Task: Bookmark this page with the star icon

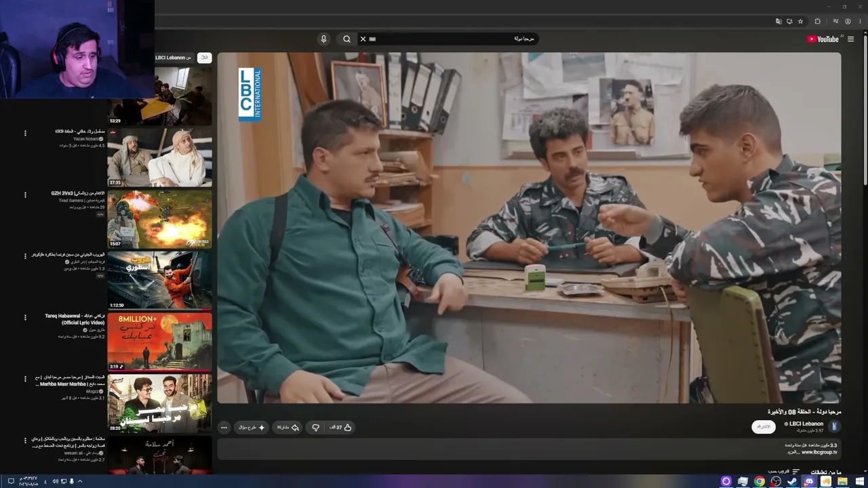Action: coord(800,21)
